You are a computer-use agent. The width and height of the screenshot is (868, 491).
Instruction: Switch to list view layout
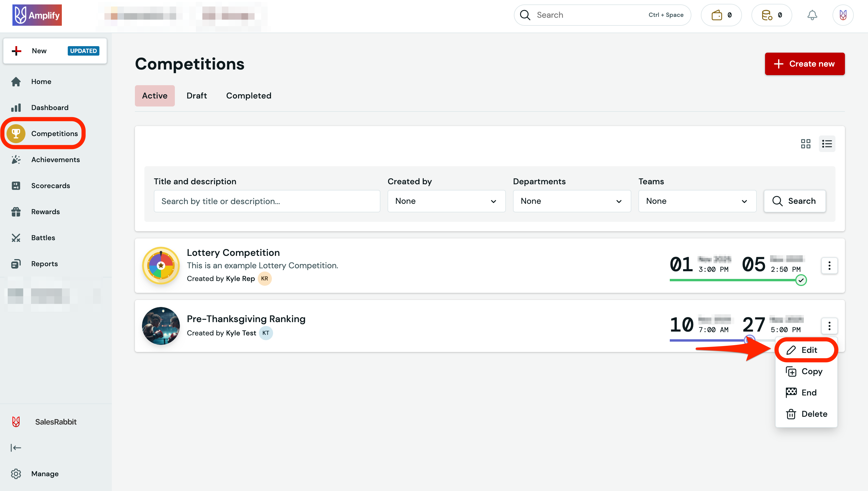pos(827,144)
